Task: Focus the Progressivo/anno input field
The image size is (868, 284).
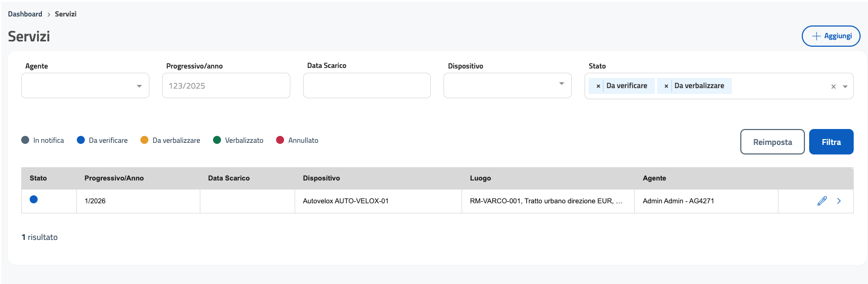Action: tap(226, 85)
